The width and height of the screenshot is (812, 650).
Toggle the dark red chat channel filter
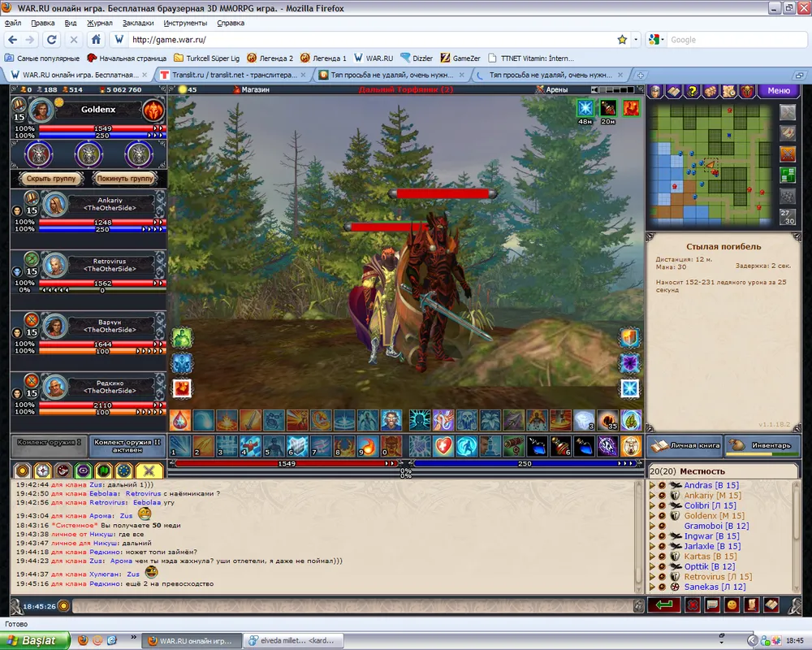click(x=63, y=470)
